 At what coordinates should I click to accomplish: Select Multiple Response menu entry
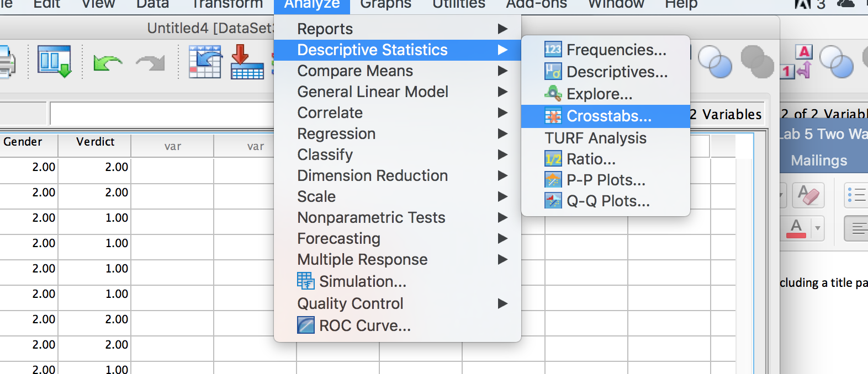pyautogui.click(x=398, y=259)
